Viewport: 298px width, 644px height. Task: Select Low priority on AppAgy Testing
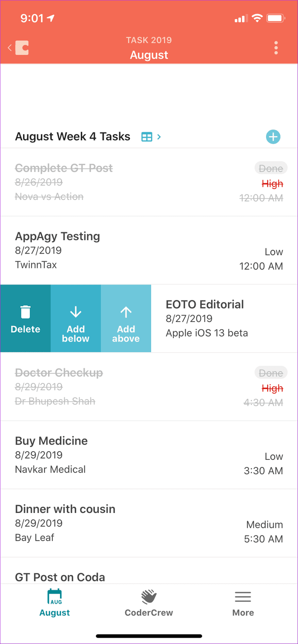point(274,252)
